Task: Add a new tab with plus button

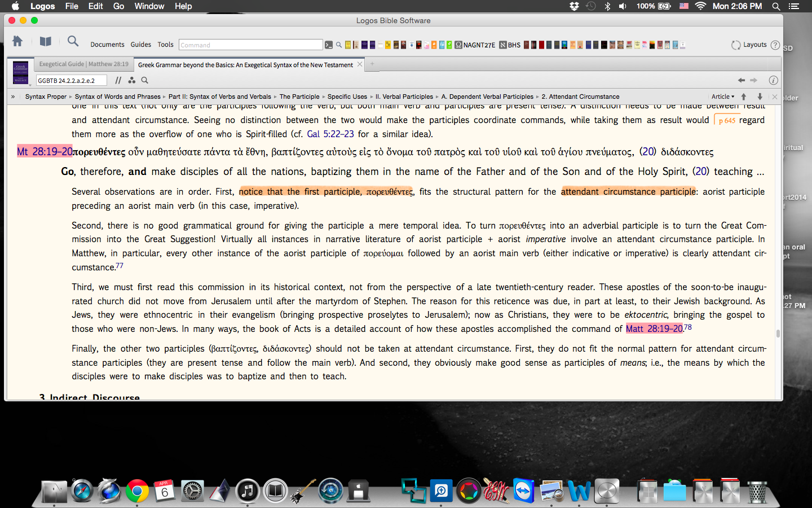Action: tap(372, 64)
